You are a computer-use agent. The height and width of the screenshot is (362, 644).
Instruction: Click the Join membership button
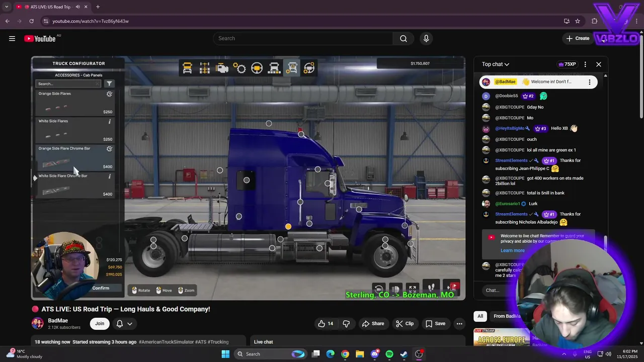(x=100, y=324)
